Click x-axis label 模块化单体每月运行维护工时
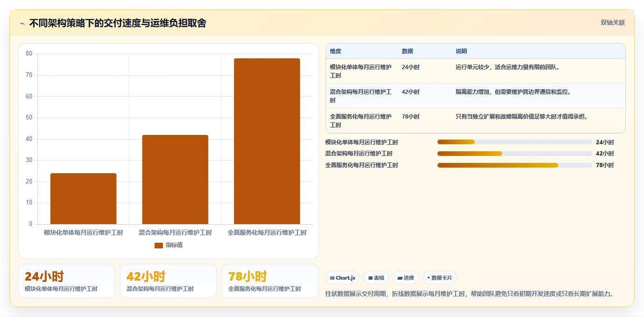 click(x=83, y=232)
